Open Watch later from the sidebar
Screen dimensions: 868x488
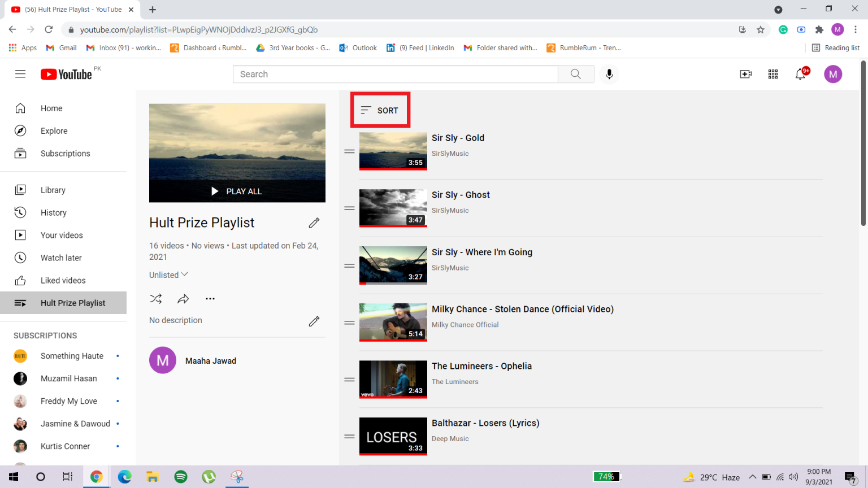click(60, 258)
